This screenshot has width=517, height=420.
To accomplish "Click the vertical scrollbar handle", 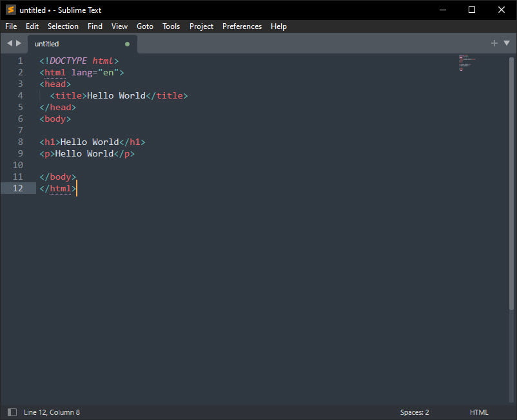I will 511,184.
